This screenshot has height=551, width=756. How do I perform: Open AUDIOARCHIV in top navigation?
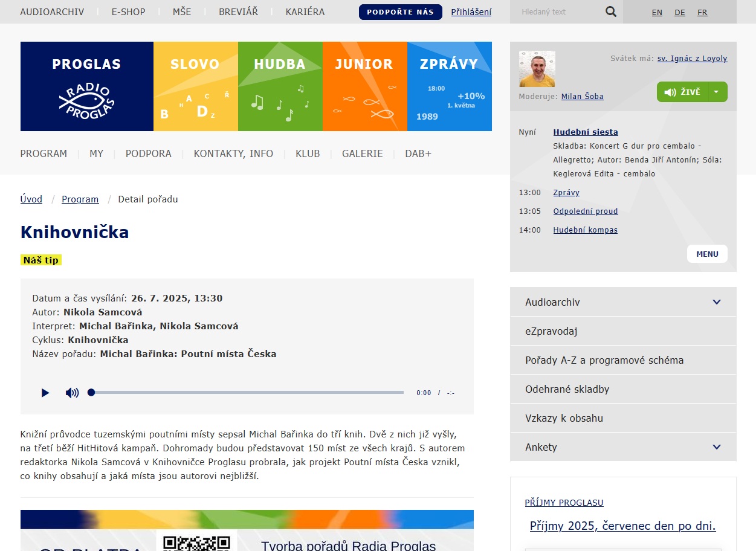coord(52,12)
